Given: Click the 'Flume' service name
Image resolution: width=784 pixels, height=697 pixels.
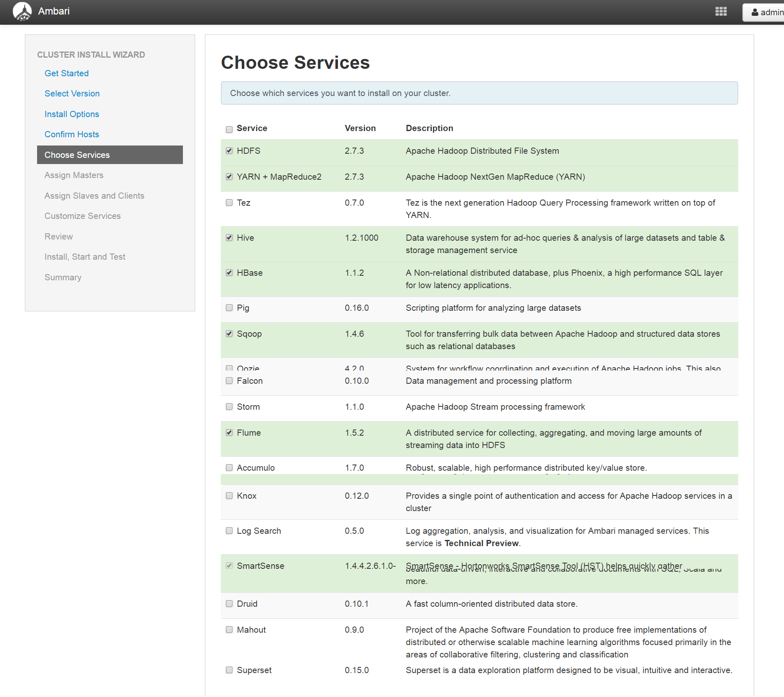Looking at the screenshot, I should tap(249, 433).
